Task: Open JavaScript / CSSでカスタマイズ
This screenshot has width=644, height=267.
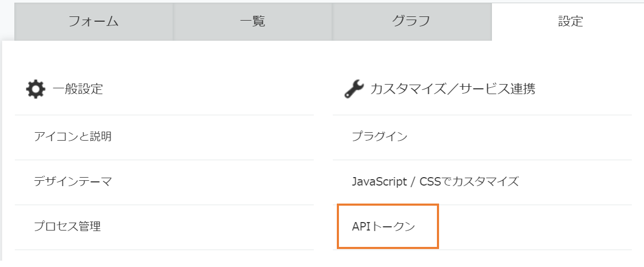Action: pyautogui.click(x=435, y=182)
